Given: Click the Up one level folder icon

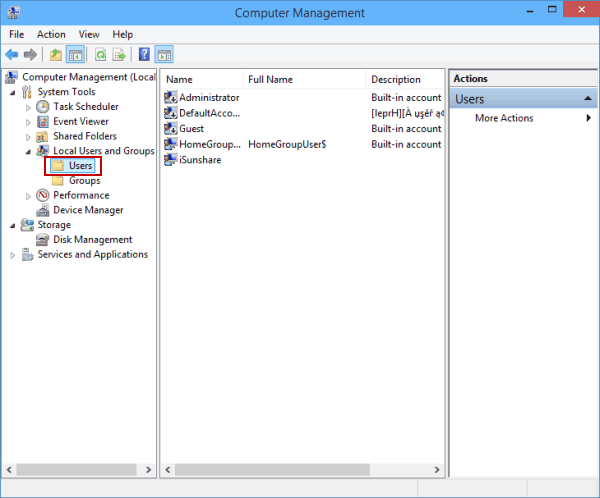Looking at the screenshot, I should coord(56,55).
